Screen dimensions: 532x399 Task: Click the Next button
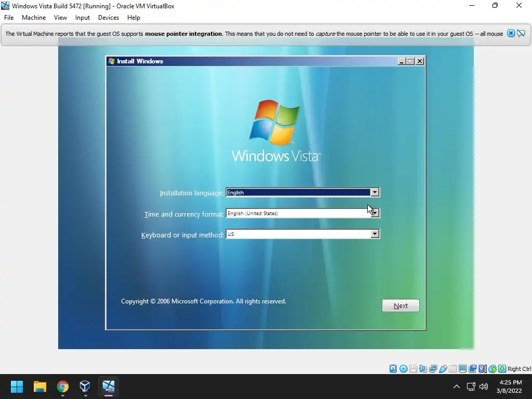(401, 305)
